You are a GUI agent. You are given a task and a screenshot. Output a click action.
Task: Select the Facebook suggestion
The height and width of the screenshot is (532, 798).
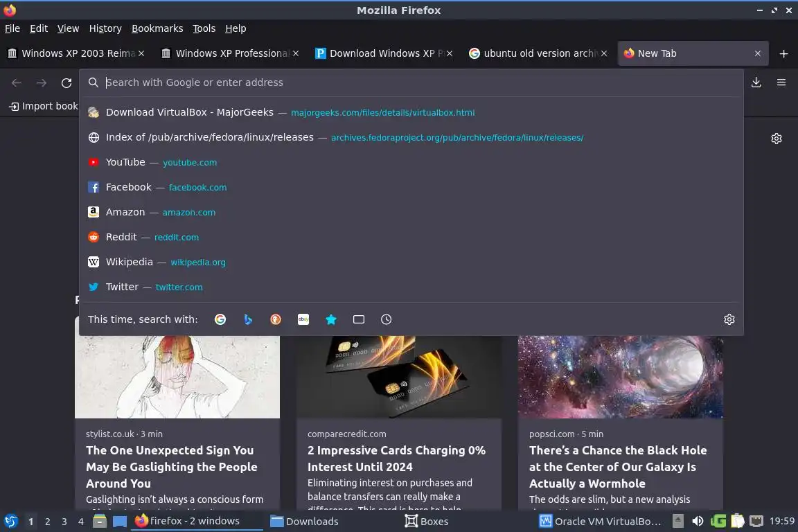(x=411, y=187)
